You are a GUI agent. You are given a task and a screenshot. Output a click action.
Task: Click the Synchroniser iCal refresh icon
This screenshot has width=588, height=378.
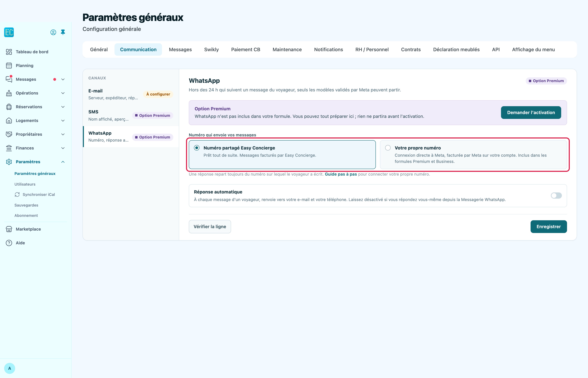pyautogui.click(x=17, y=194)
